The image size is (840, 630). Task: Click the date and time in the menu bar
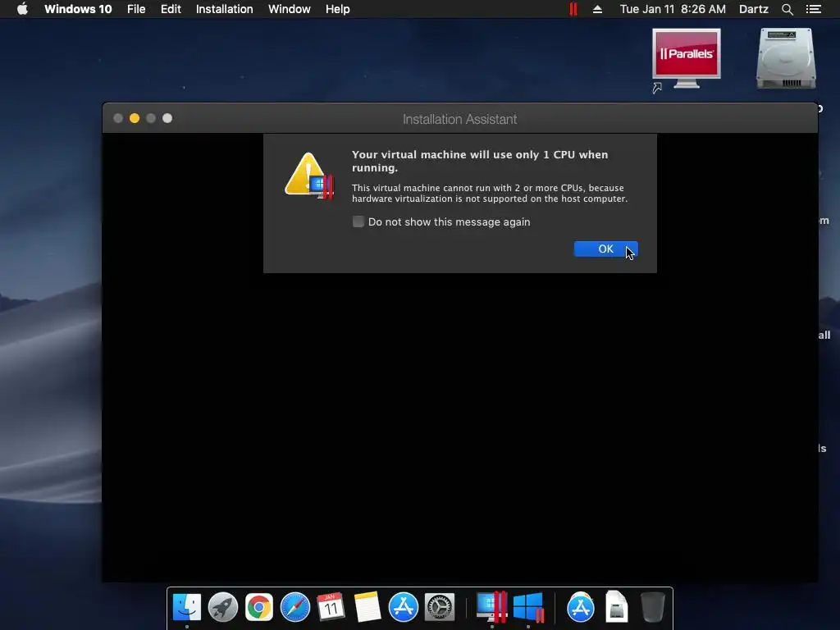pyautogui.click(x=673, y=9)
